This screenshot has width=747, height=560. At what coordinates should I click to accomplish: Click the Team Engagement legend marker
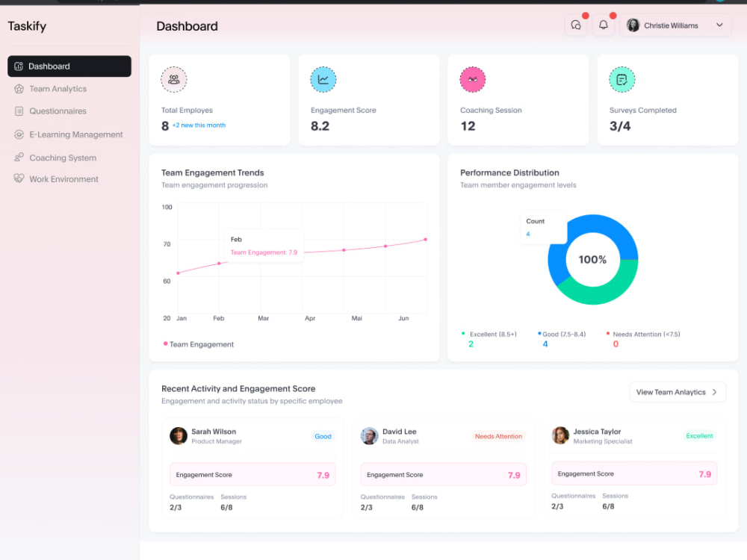point(165,343)
